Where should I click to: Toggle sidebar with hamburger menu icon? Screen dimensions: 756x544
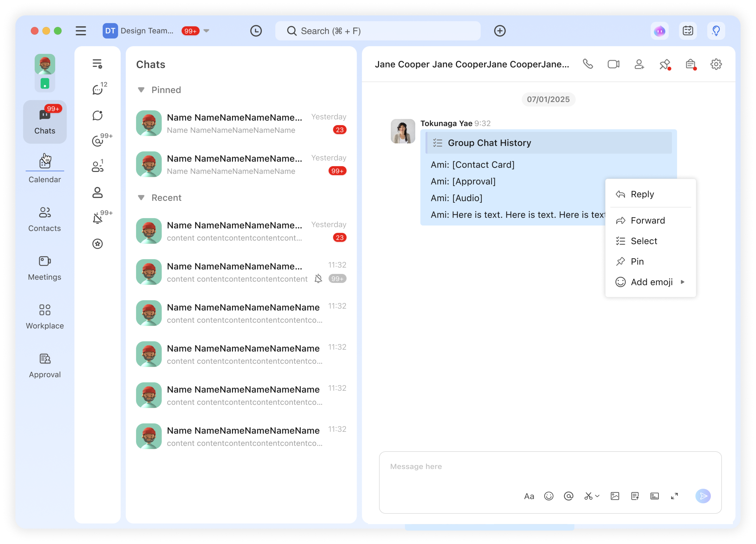(x=81, y=31)
